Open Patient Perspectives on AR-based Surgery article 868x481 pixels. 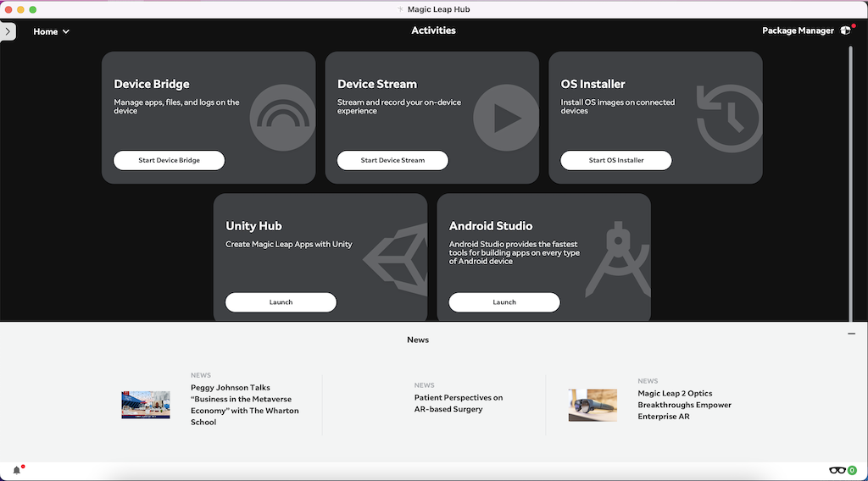pyautogui.click(x=459, y=403)
